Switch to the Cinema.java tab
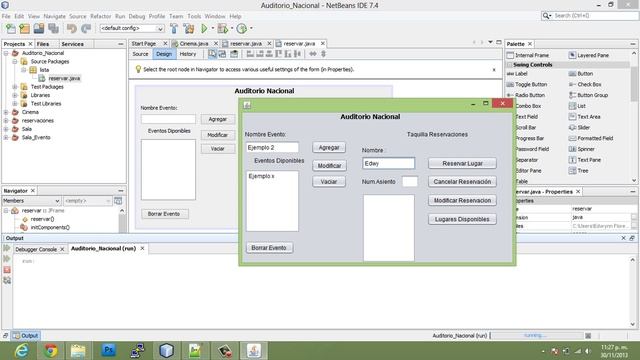Screen dimensions: 640x360 tap(194, 43)
